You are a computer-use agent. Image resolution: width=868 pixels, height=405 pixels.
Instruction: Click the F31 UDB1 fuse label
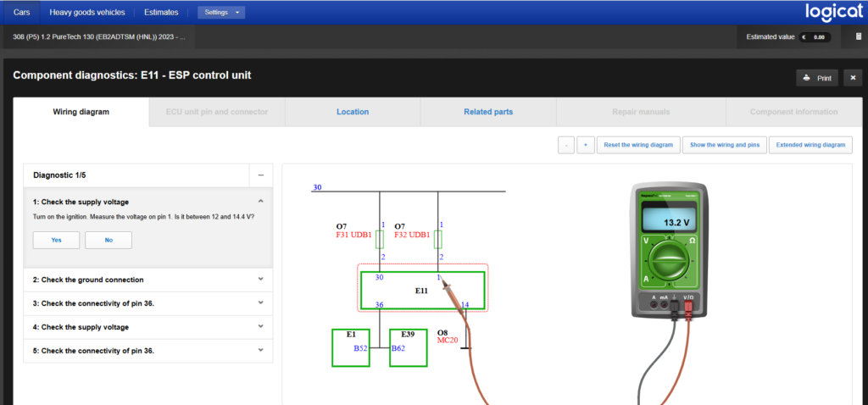(x=353, y=235)
